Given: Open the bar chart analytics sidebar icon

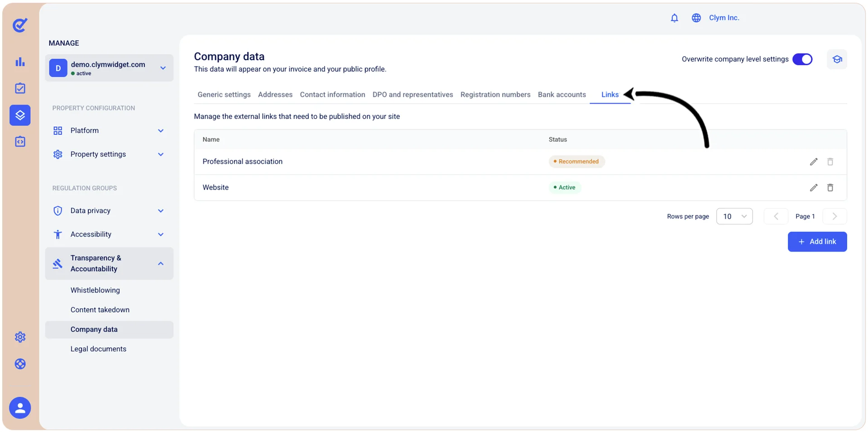Looking at the screenshot, I should click(20, 62).
